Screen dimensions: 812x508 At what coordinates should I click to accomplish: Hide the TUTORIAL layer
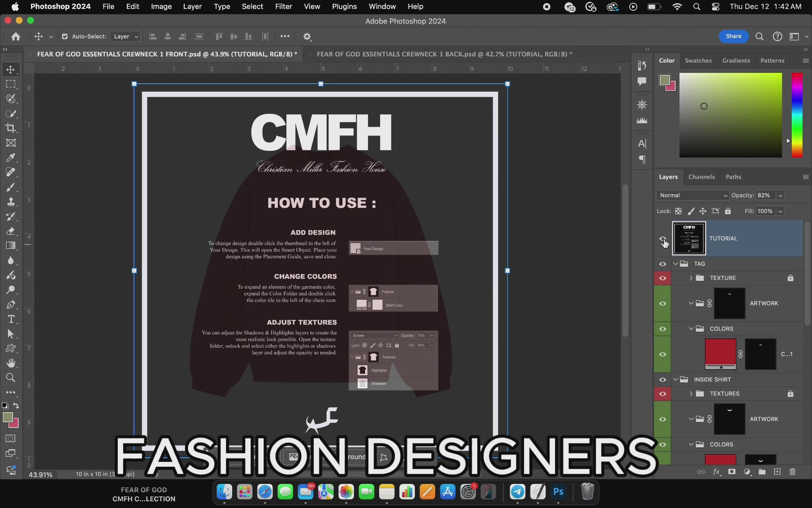(663, 238)
